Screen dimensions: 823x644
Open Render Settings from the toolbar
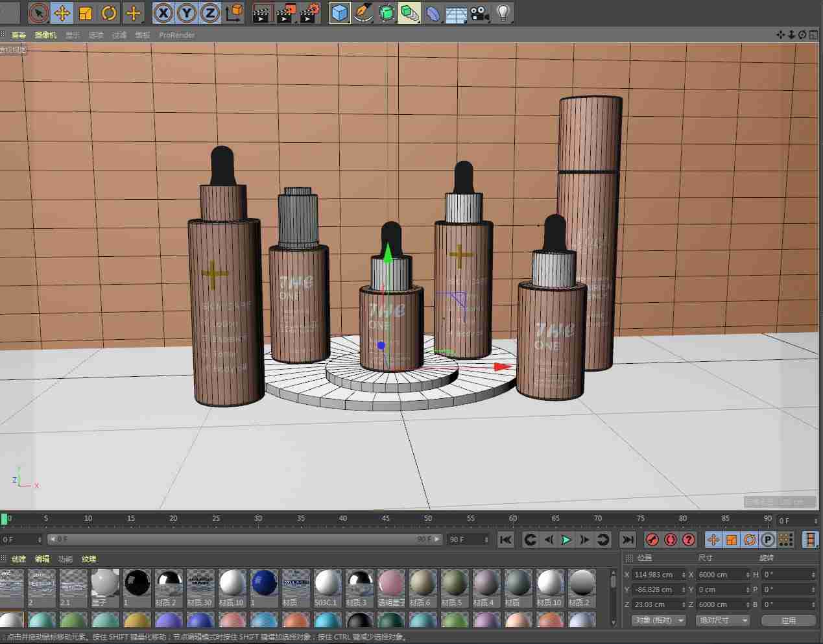(x=309, y=12)
